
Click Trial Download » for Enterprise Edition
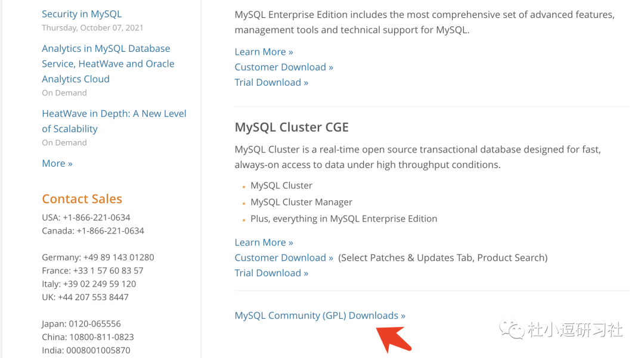(271, 82)
